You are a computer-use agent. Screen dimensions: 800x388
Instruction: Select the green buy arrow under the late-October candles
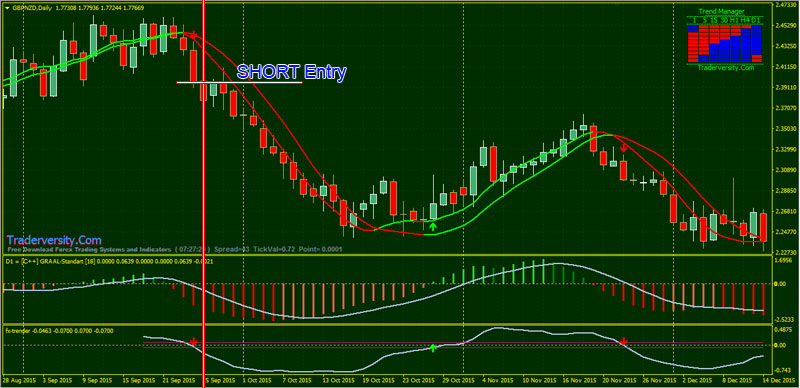[433, 227]
